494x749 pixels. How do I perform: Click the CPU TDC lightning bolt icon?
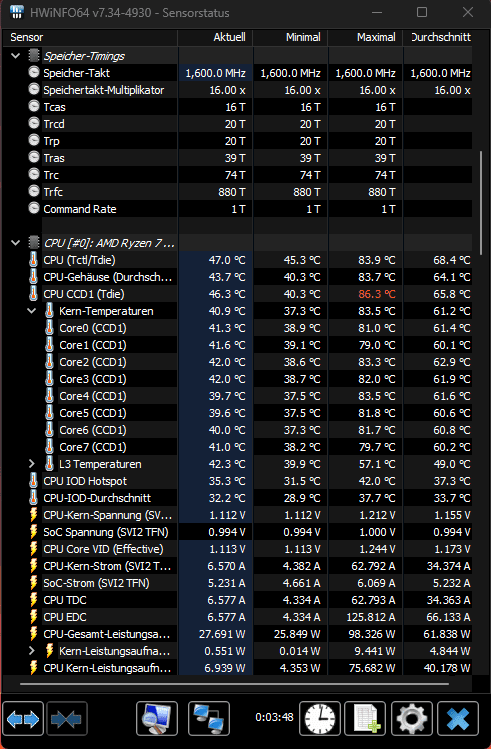[x=33, y=599]
